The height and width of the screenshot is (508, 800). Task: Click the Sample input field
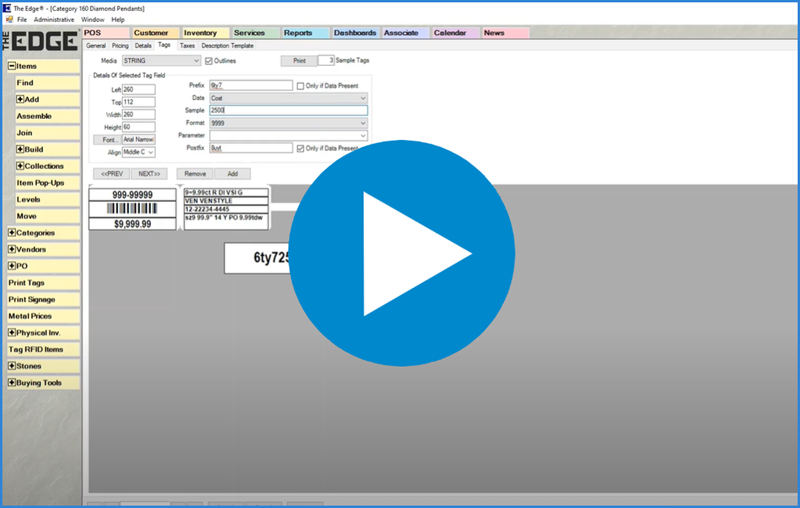pyautogui.click(x=288, y=110)
